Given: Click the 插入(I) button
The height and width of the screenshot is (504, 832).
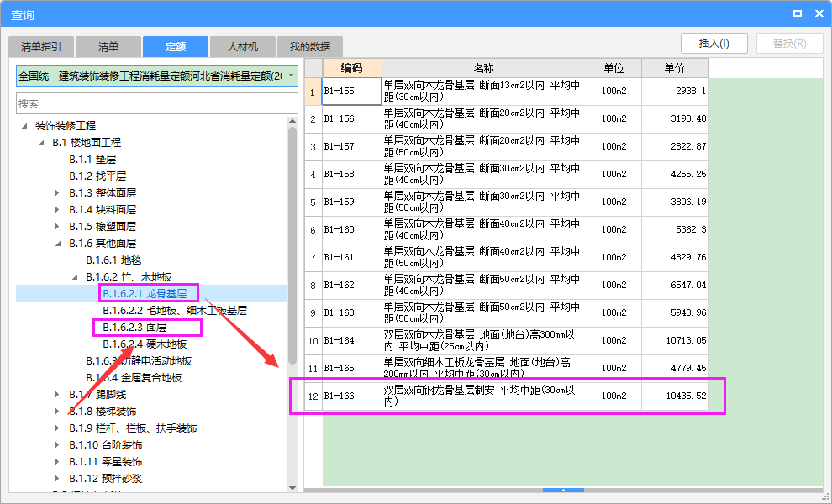Looking at the screenshot, I should coord(714,44).
